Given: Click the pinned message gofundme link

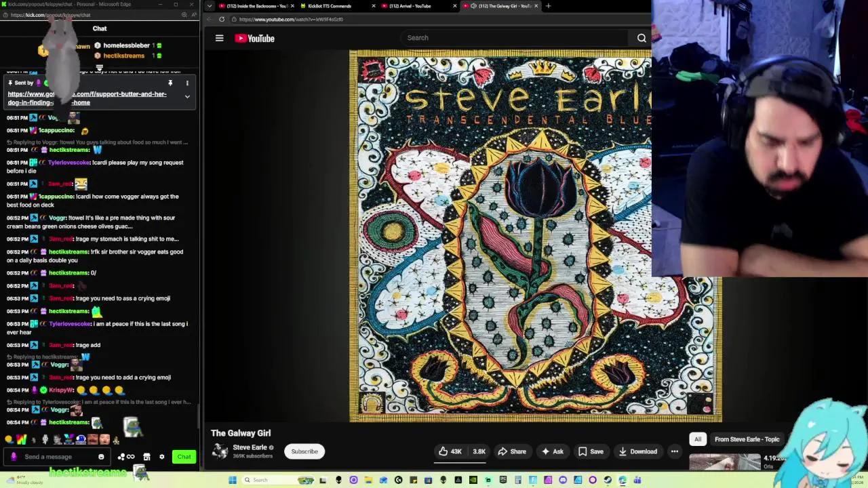Looking at the screenshot, I should 87,98.
